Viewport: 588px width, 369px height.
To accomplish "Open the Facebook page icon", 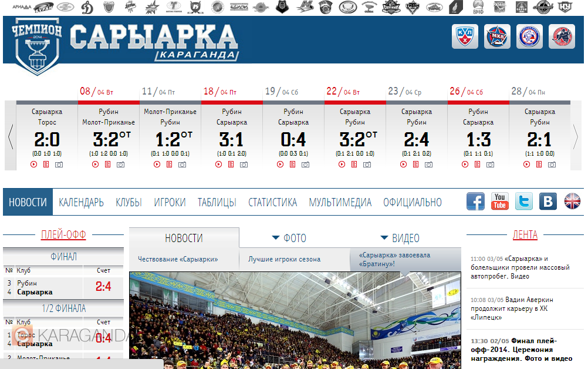I will click(x=475, y=202).
